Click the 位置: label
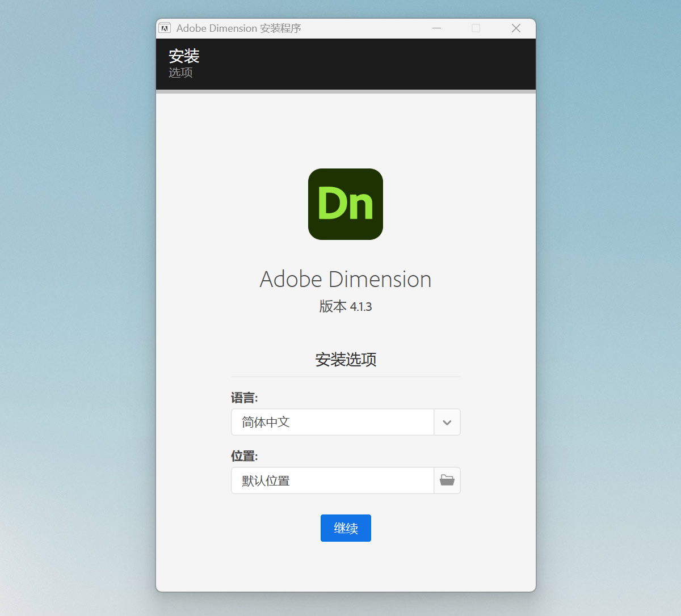The width and height of the screenshot is (681, 616). pos(245,456)
